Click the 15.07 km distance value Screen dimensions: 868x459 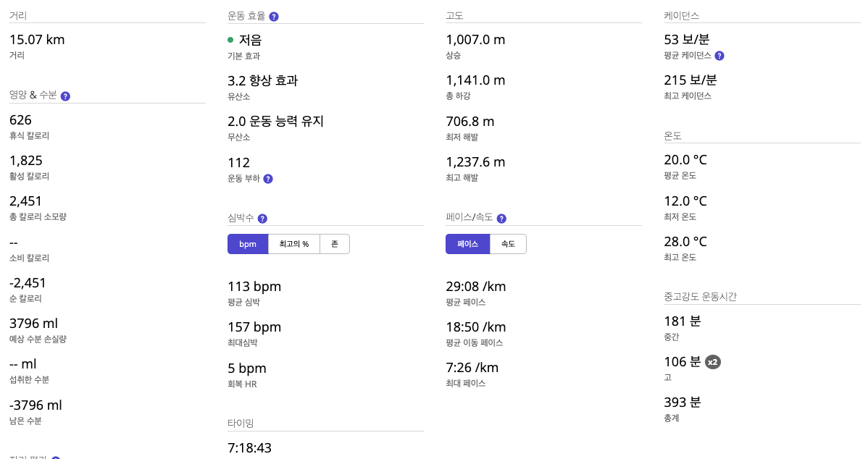36,40
